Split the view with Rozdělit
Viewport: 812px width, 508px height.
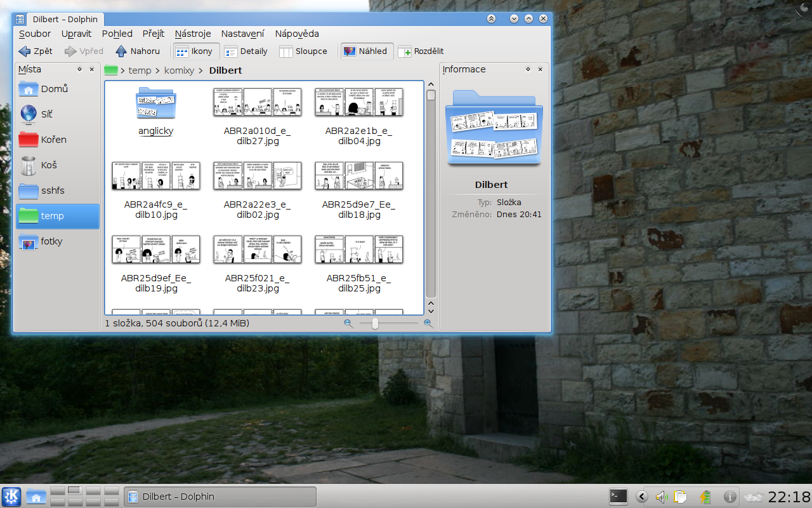pos(421,51)
